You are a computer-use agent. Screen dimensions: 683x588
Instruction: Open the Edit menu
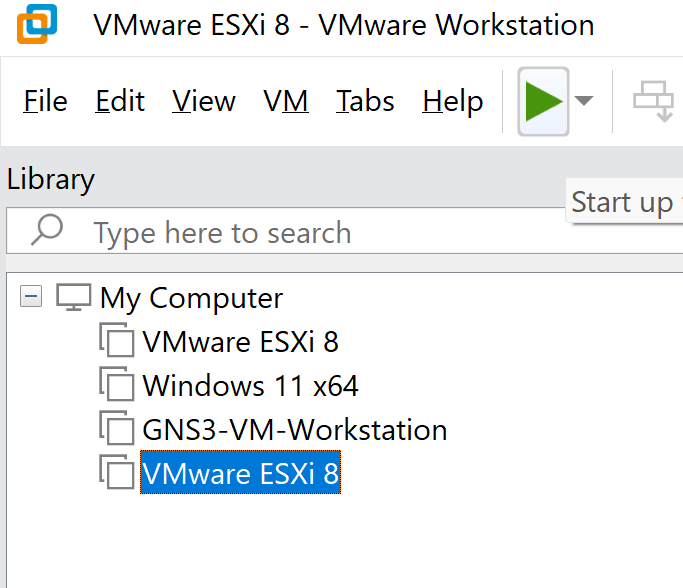pos(120,101)
